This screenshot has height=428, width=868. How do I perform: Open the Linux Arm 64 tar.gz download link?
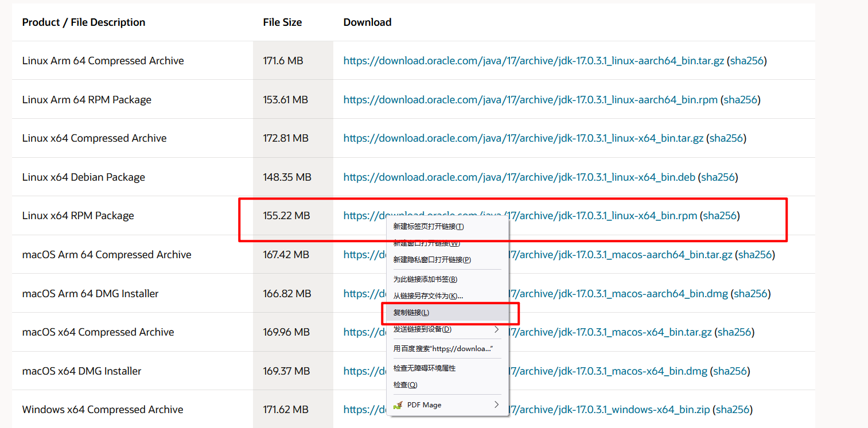pyautogui.click(x=534, y=61)
